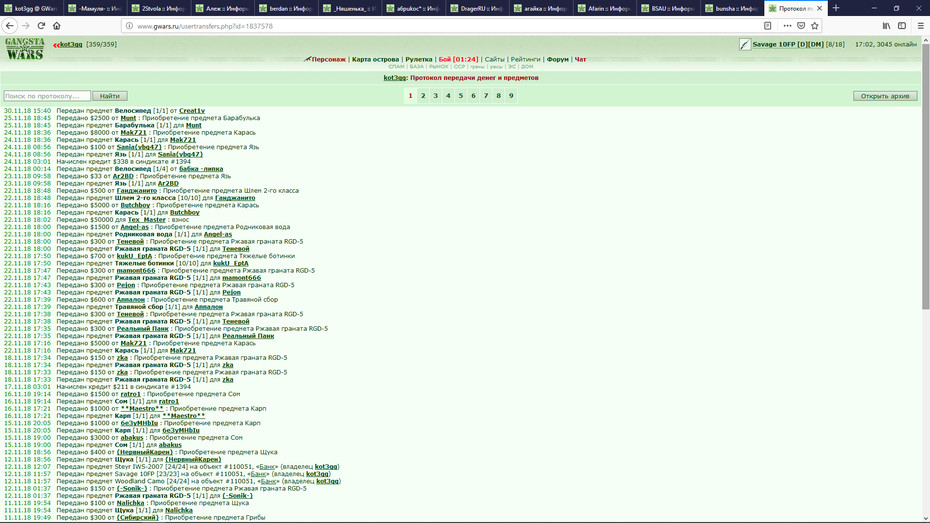Open page actions three-dots menu
Screen dimensions: 930x523
pyautogui.click(x=787, y=25)
